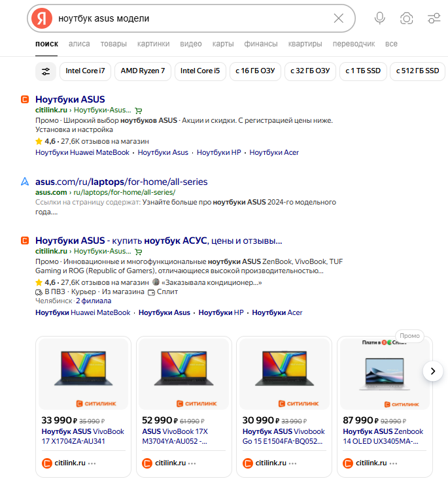The height and width of the screenshot is (481, 448).
Task: Click the cart icon next to first citilink.ru path
Action: point(139,110)
